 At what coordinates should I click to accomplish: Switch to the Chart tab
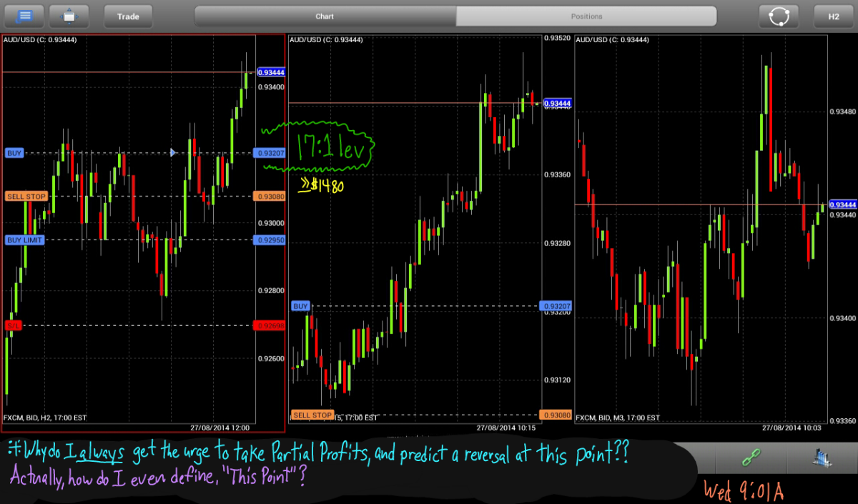pos(325,16)
